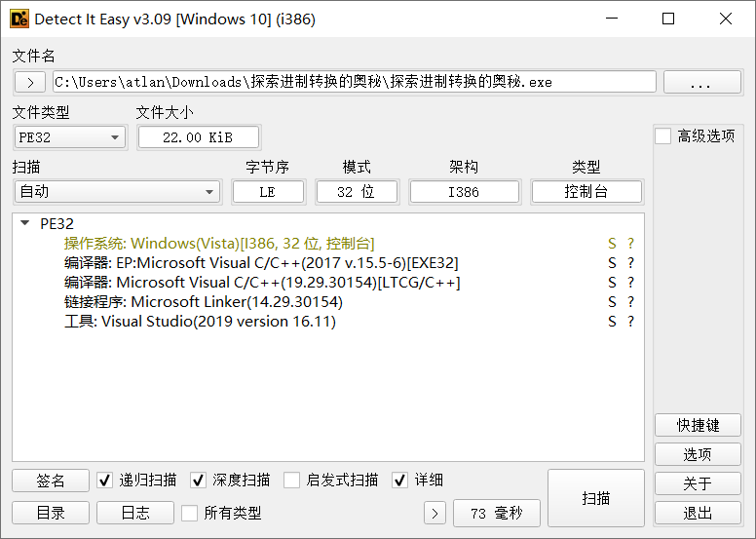Click the 退出 exit button

point(698,513)
